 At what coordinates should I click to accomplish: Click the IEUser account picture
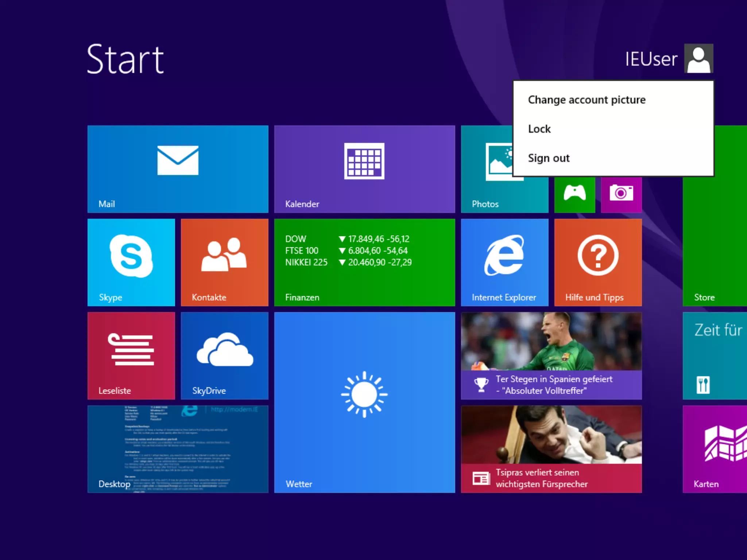(698, 58)
